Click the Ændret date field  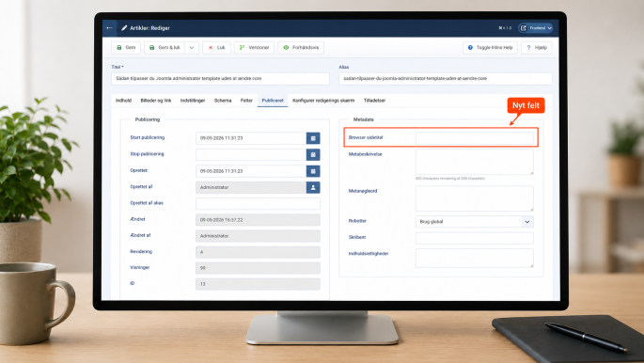pyautogui.click(x=258, y=220)
